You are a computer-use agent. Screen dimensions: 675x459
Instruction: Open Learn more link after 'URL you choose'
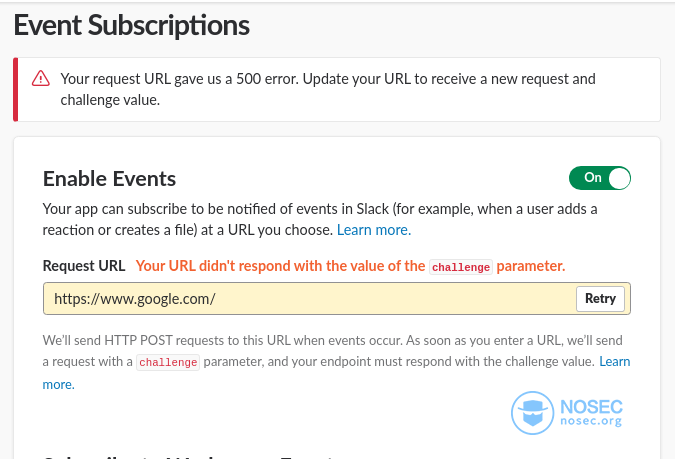[x=374, y=230]
